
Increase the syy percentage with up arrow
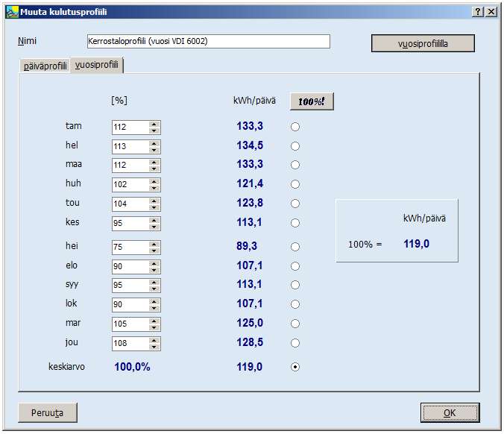click(154, 283)
